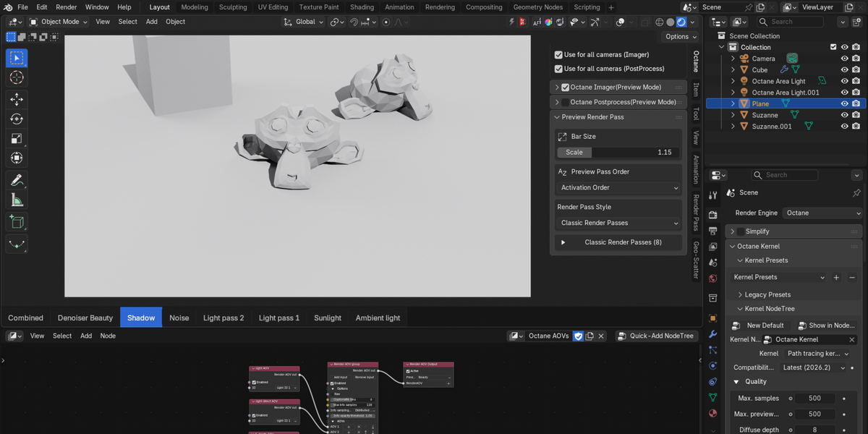This screenshot has height=434, width=868.
Task: Adjust the Bar Size Scale slider
Action: pyautogui.click(x=619, y=153)
